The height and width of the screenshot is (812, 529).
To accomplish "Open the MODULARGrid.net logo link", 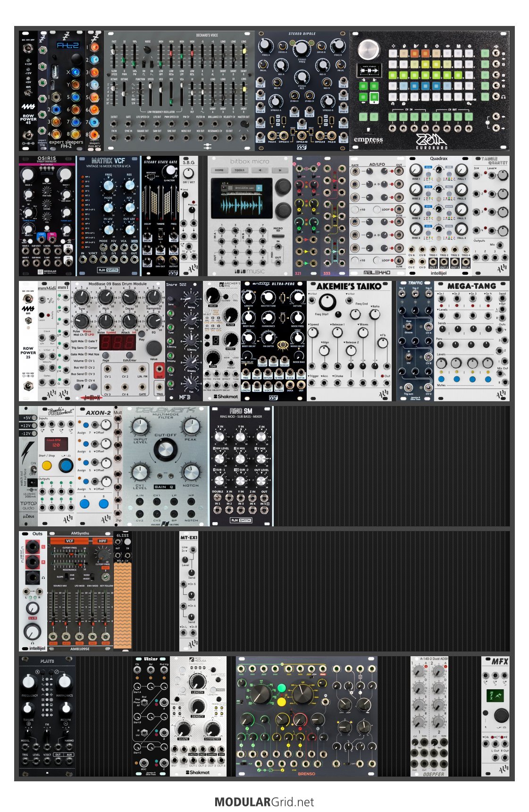I will click(264, 802).
